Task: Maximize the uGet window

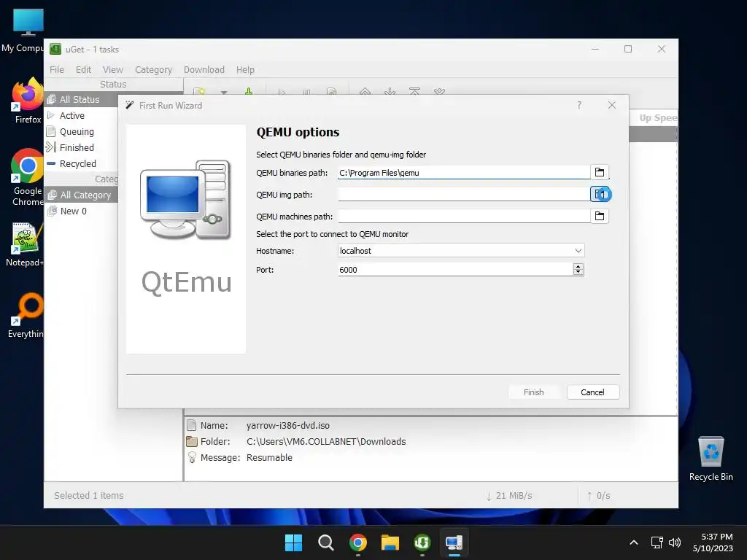Action: coord(628,49)
